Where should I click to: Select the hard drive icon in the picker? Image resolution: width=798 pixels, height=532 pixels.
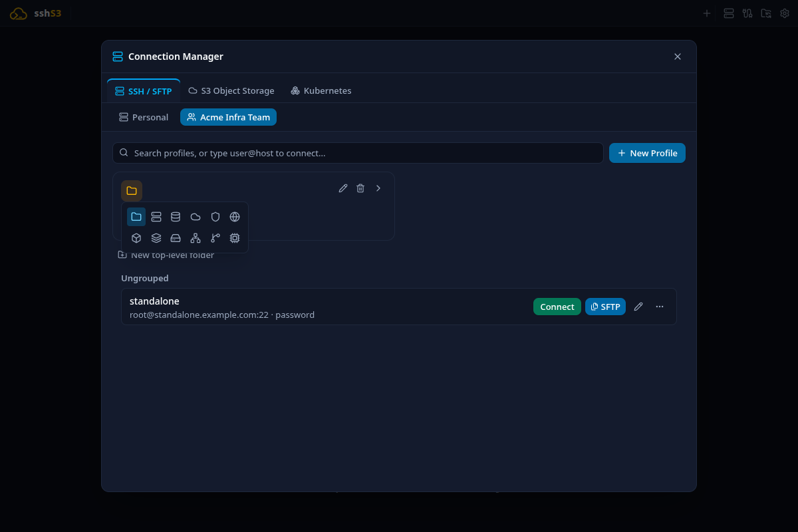[176, 238]
